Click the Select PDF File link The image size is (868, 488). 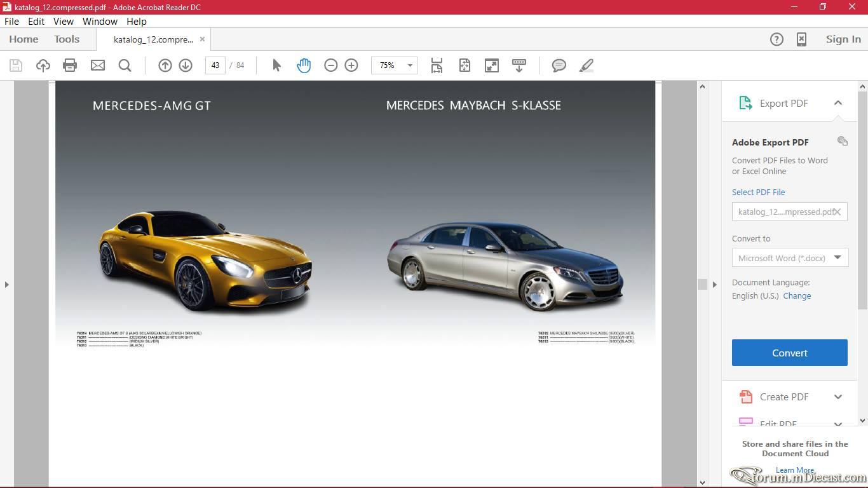[x=758, y=192]
